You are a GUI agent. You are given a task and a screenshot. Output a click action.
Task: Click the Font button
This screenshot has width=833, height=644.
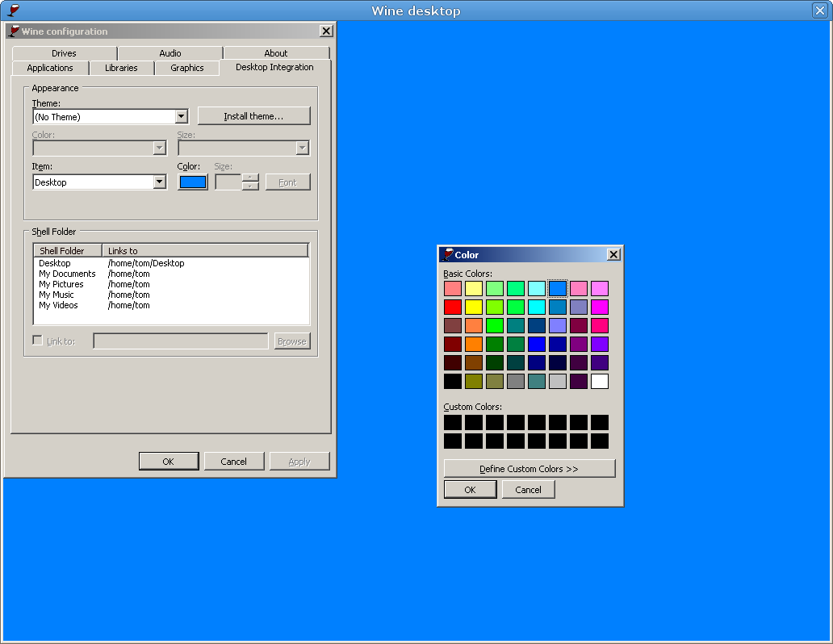point(287,182)
